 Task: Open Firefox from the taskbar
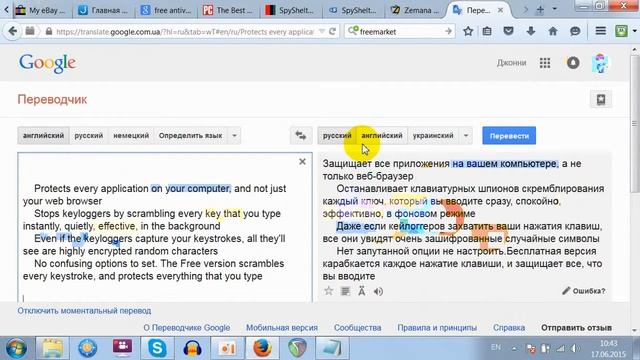(x=262, y=348)
